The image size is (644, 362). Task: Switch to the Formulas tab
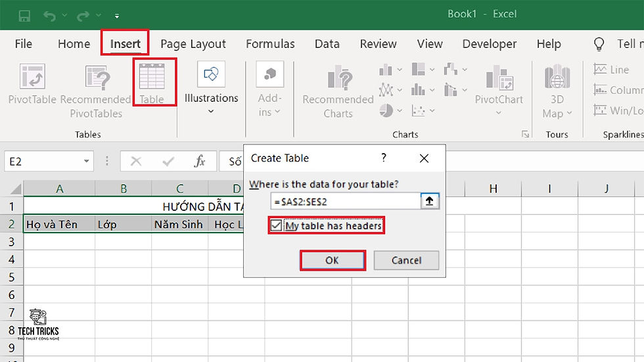tap(270, 44)
